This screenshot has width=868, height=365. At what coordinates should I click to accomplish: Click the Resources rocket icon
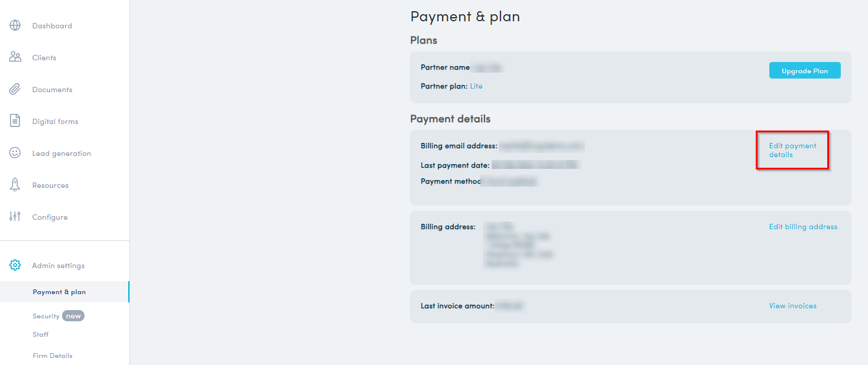click(x=15, y=185)
